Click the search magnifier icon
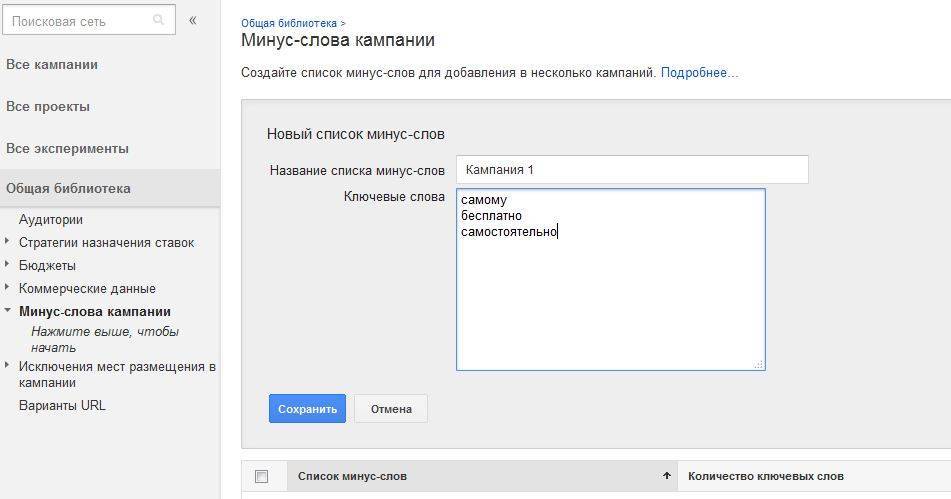This screenshot has width=951, height=499. pyautogui.click(x=159, y=20)
